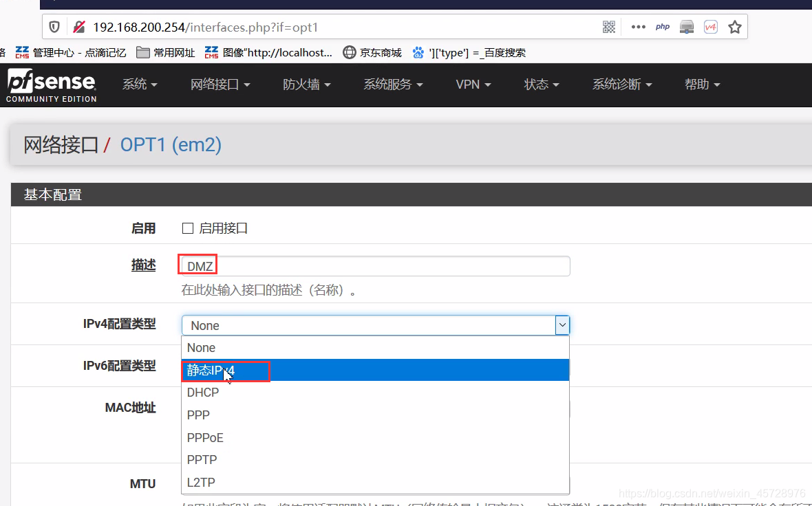Open the 状态 menu
Image resolution: width=812 pixels, height=506 pixels.
coord(541,85)
